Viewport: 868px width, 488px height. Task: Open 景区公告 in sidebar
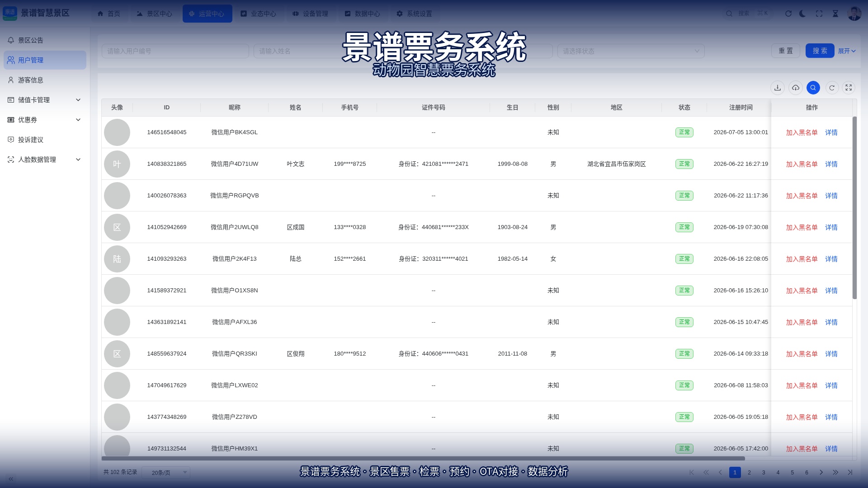45,40
